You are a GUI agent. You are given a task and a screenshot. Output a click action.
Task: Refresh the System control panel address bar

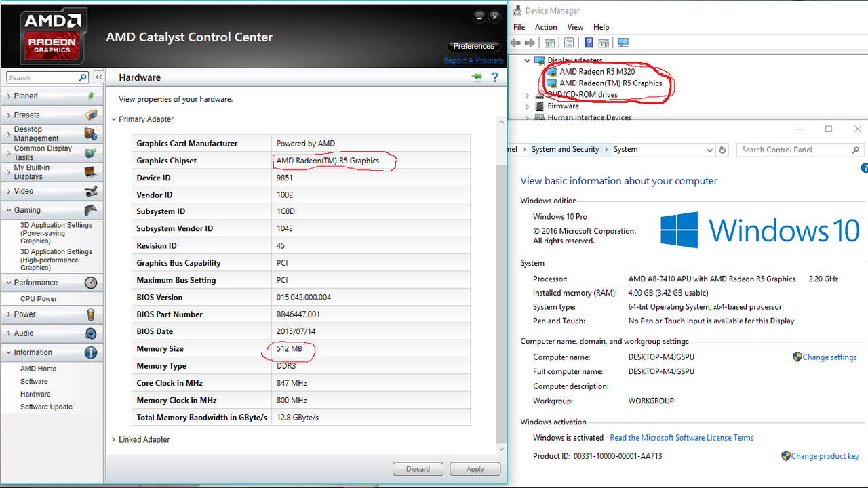pos(723,150)
